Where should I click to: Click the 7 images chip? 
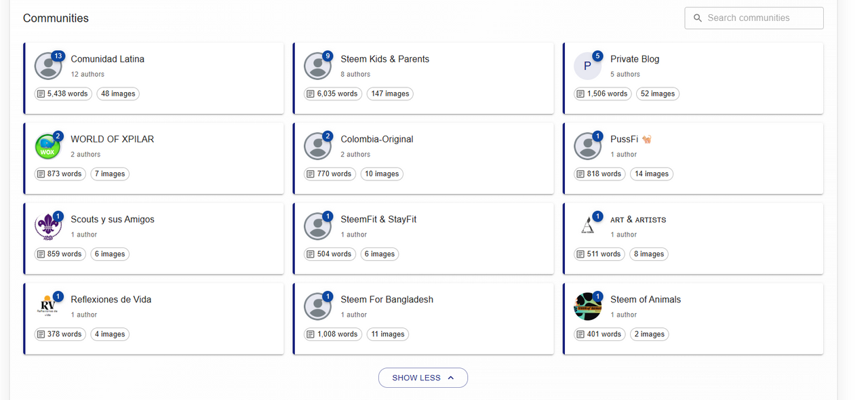pos(110,174)
